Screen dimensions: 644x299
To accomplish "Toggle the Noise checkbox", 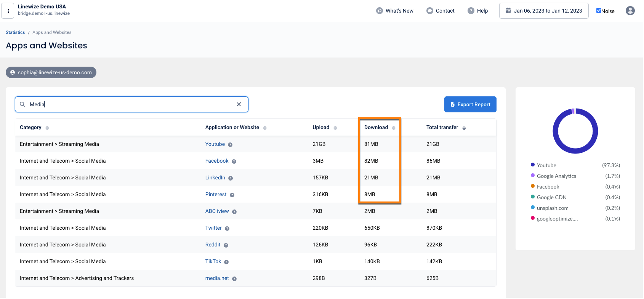I will (599, 11).
